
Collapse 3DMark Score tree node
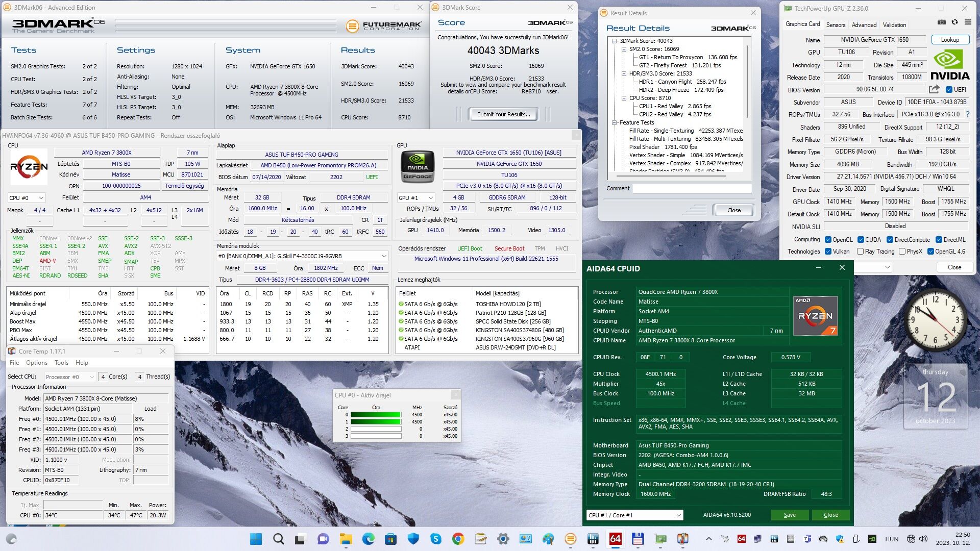615,41
